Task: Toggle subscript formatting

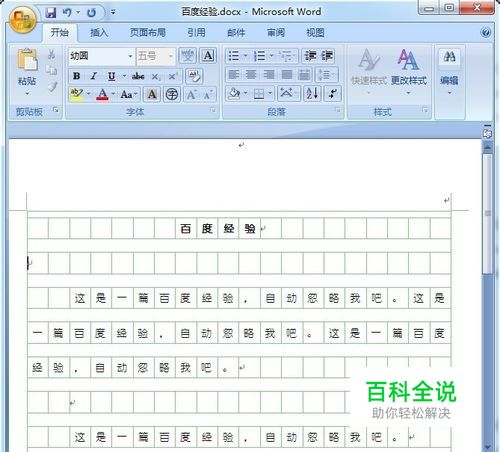Action: (155, 77)
